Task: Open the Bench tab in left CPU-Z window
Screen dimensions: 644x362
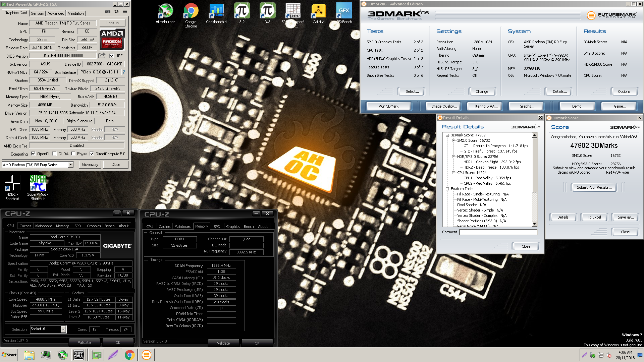Action: coord(110,226)
